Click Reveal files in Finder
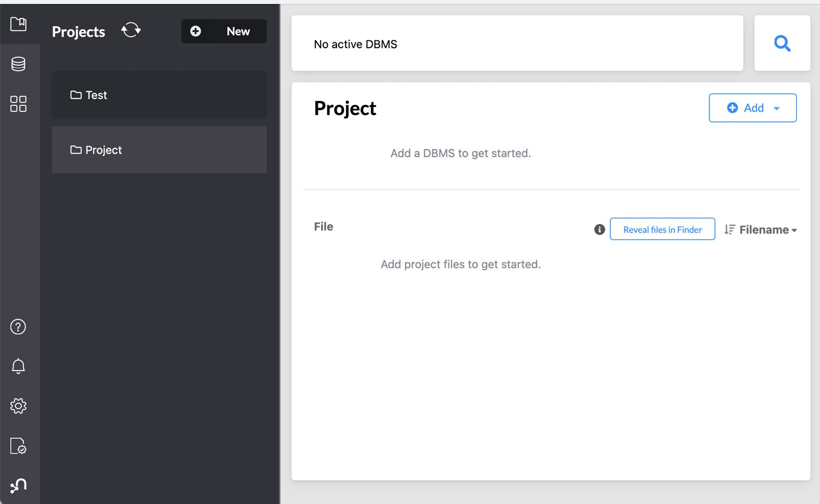The image size is (820, 504). [x=662, y=229]
